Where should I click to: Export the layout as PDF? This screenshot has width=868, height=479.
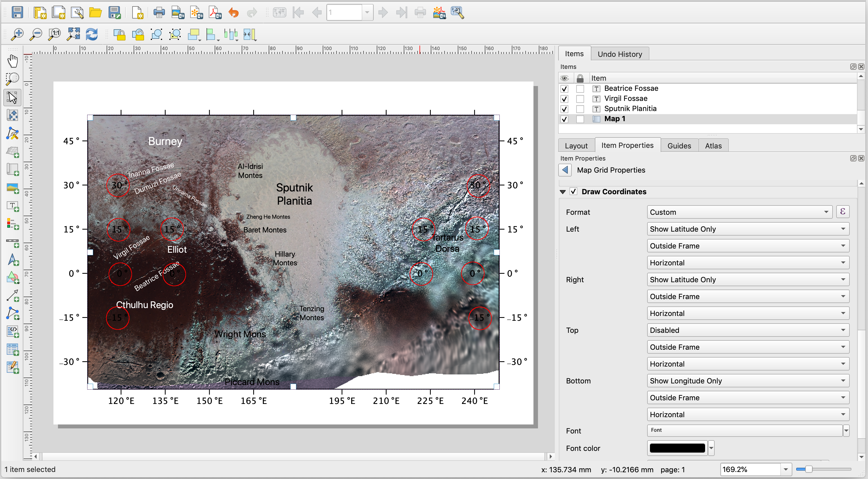coord(215,12)
